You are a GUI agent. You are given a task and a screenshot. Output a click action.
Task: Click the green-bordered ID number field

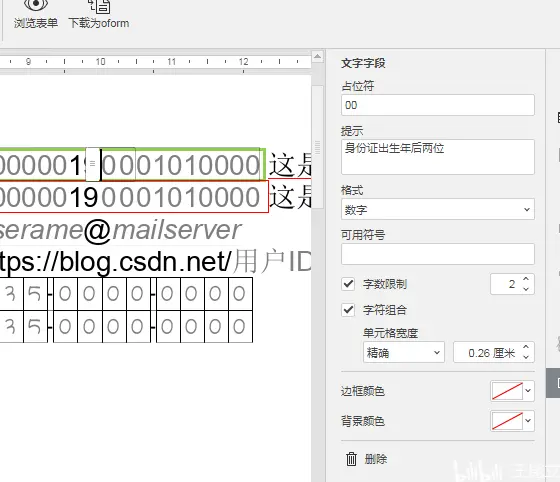point(132,164)
